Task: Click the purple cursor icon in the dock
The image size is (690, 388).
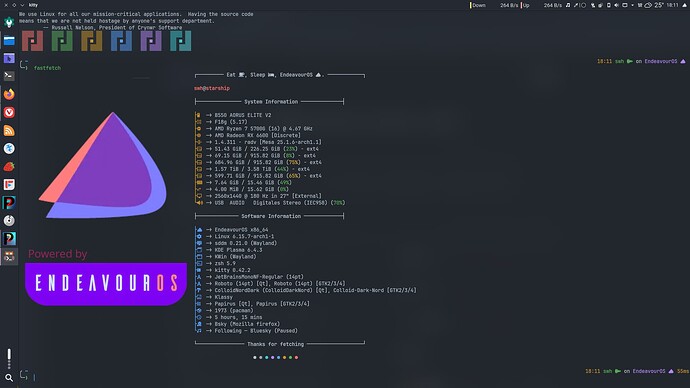Action: click(9, 59)
